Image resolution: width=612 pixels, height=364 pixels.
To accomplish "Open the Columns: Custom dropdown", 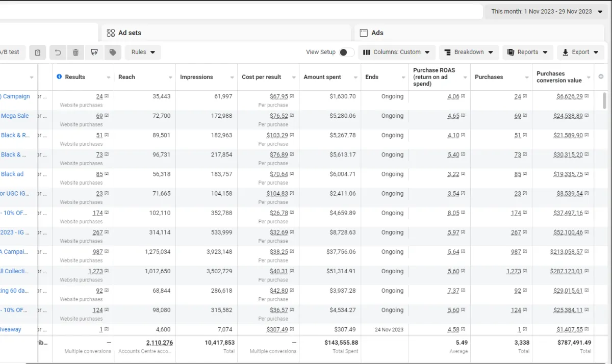I will (397, 52).
